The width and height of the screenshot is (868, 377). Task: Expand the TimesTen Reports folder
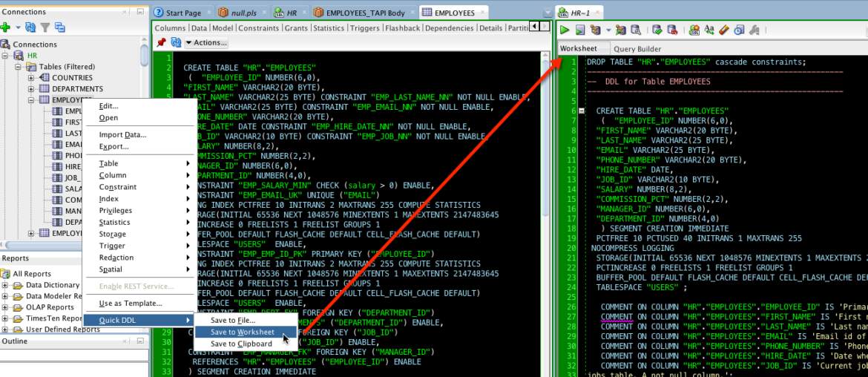pos(5,318)
